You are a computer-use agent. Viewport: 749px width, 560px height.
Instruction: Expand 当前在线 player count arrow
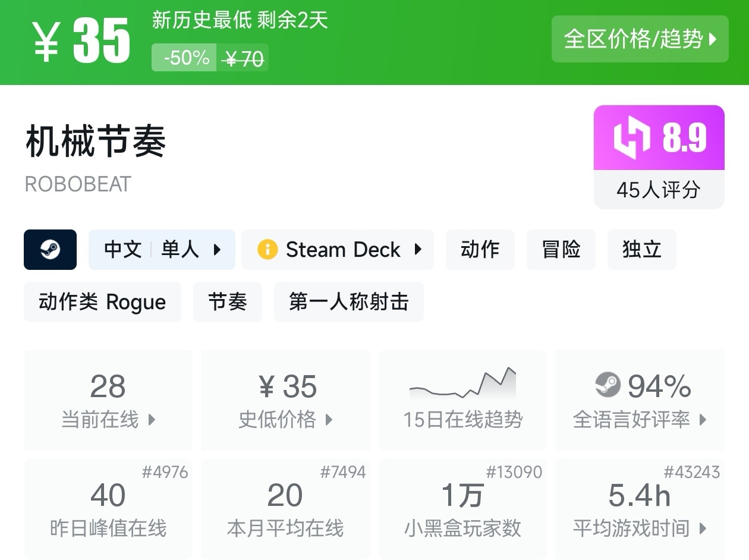click(x=152, y=420)
